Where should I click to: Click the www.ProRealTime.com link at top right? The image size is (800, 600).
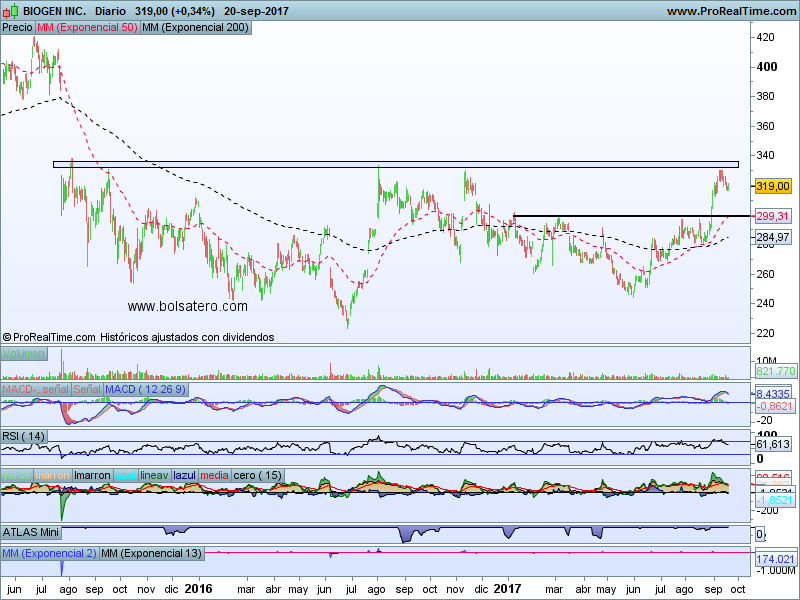tap(730, 12)
